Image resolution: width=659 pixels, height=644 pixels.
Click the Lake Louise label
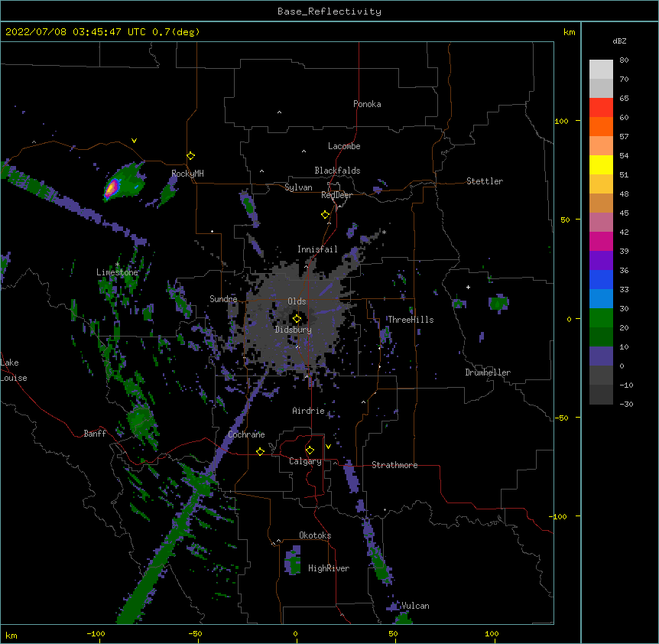[x=14, y=370]
